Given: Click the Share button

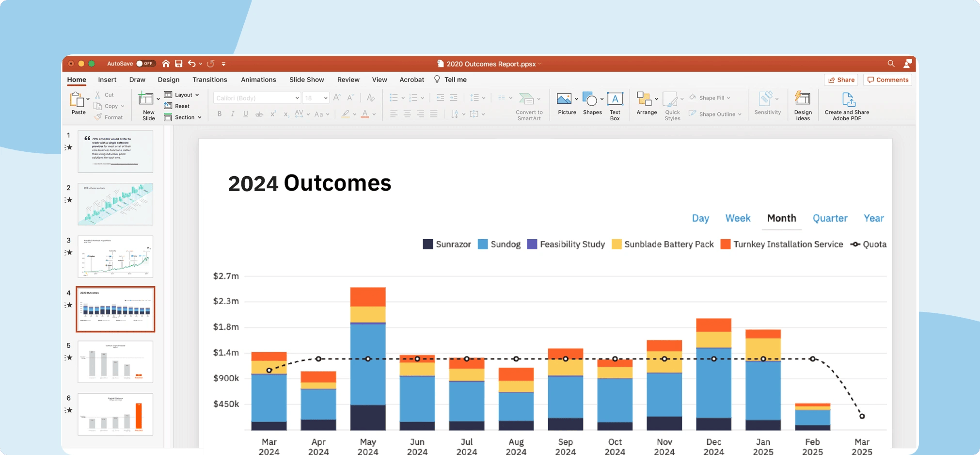Looking at the screenshot, I should point(841,80).
